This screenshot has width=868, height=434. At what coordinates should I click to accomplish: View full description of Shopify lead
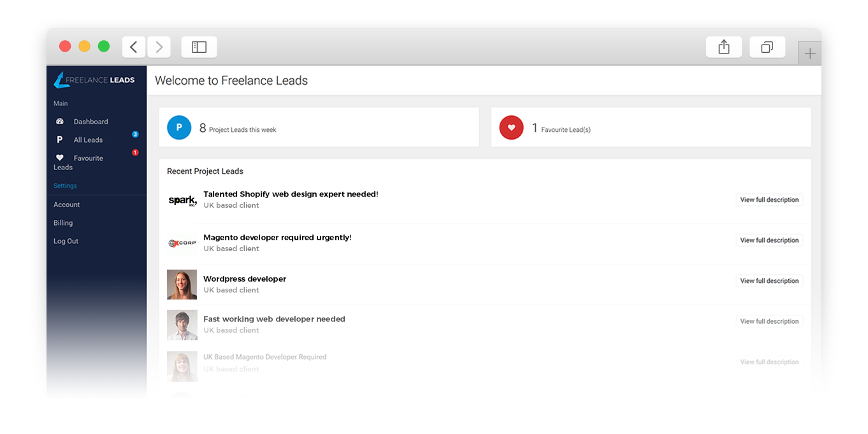click(x=769, y=200)
